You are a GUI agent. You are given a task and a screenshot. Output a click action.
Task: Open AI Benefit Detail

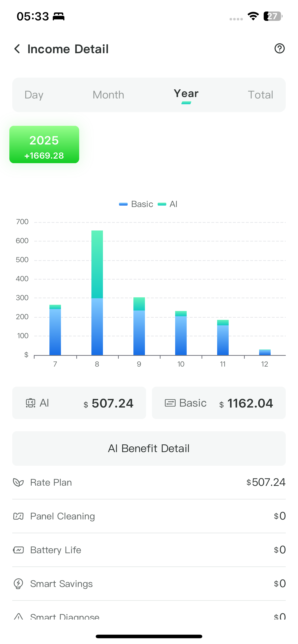[x=149, y=448]
